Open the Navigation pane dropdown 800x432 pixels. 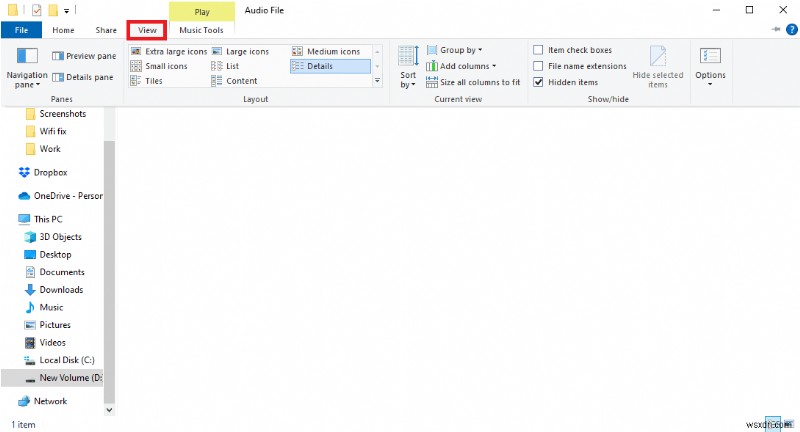(27, 68)
